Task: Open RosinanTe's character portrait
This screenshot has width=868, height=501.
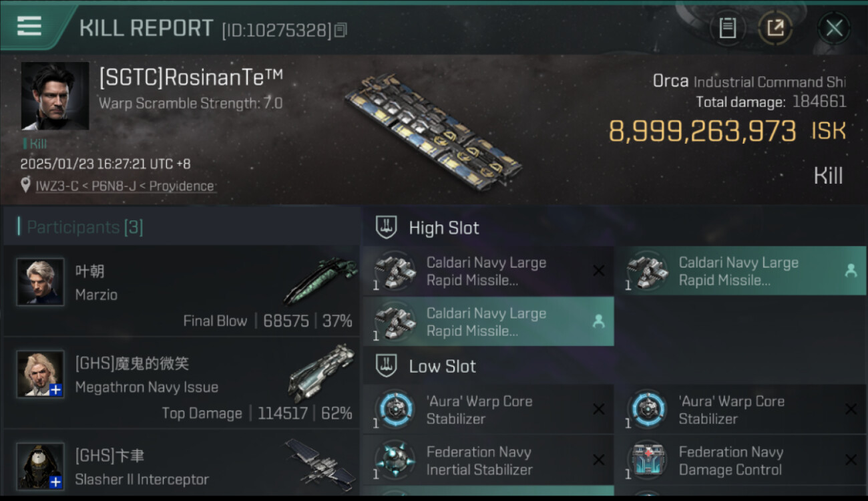Action: pyautogui.click(x=55, y=96)
